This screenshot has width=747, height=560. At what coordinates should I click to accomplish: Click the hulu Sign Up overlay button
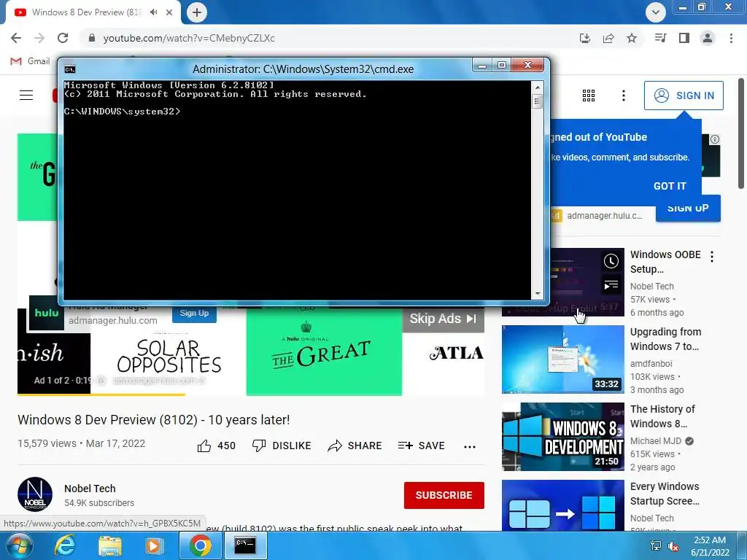pyautogui.click(x=194, y=314)
